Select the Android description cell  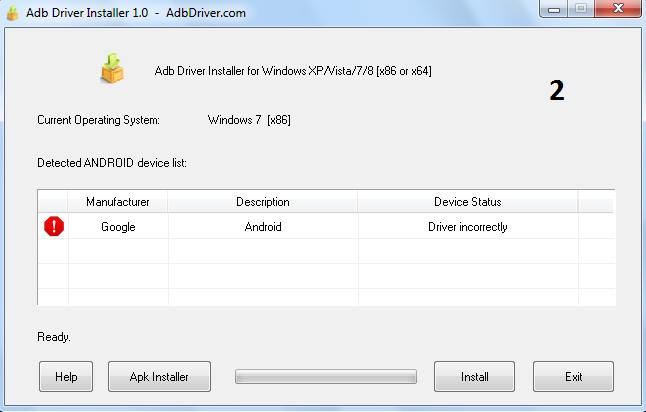click(263, 227)
